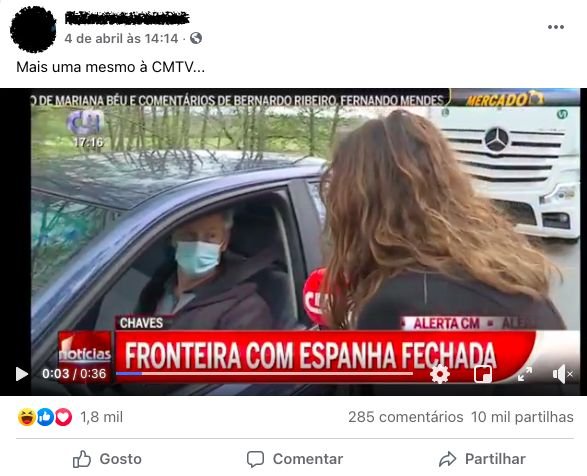Unmute the video speaker icon
Viewport: 587px width, 476px height.
[x=562, y=374]
